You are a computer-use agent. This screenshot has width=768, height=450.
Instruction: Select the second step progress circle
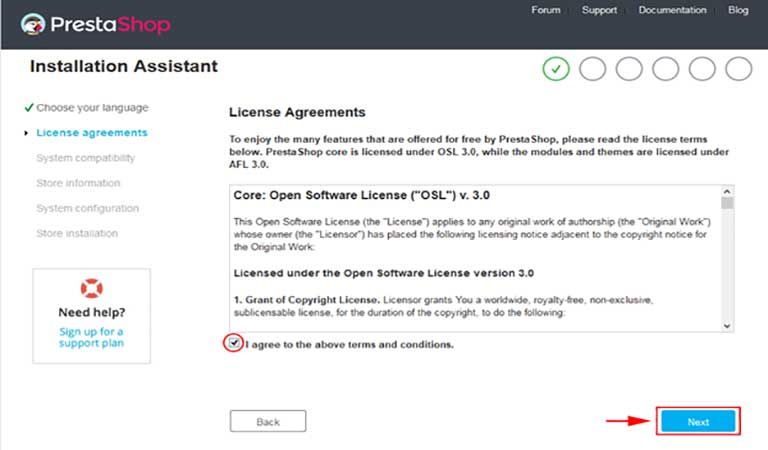coord(592,69)
